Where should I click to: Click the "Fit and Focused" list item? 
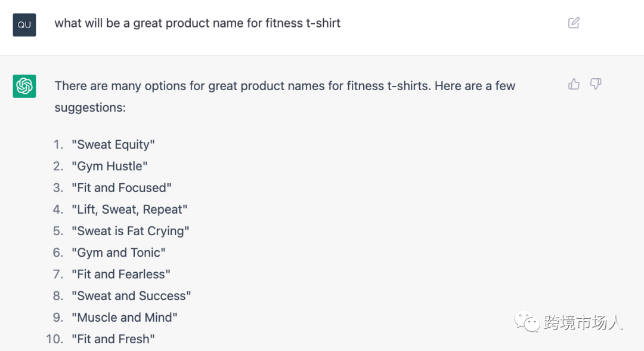coord(122,187)
